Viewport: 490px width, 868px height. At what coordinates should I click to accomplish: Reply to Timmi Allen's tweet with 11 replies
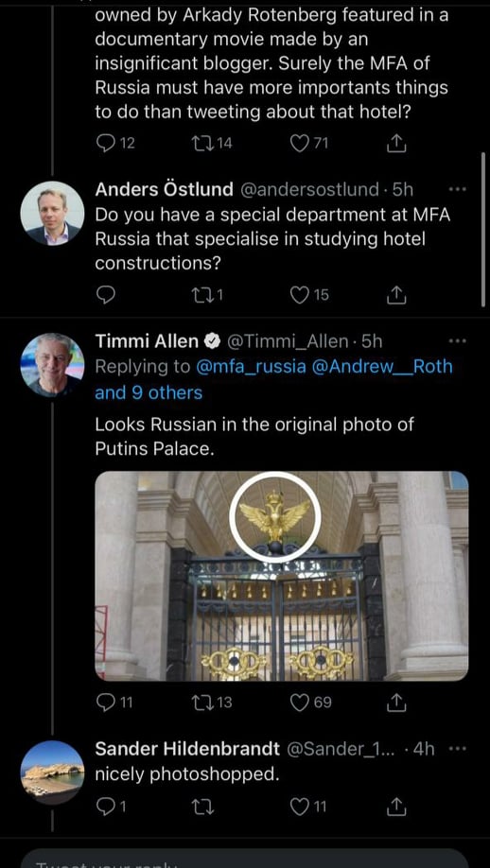(114, 703)
